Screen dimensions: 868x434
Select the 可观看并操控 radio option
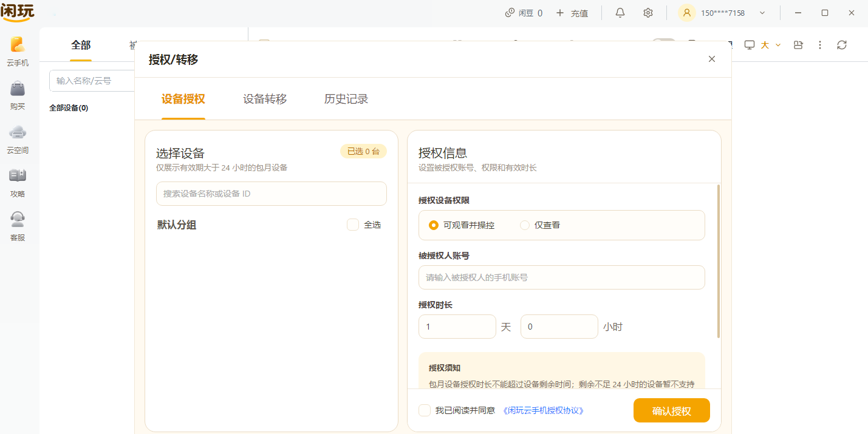434,225
